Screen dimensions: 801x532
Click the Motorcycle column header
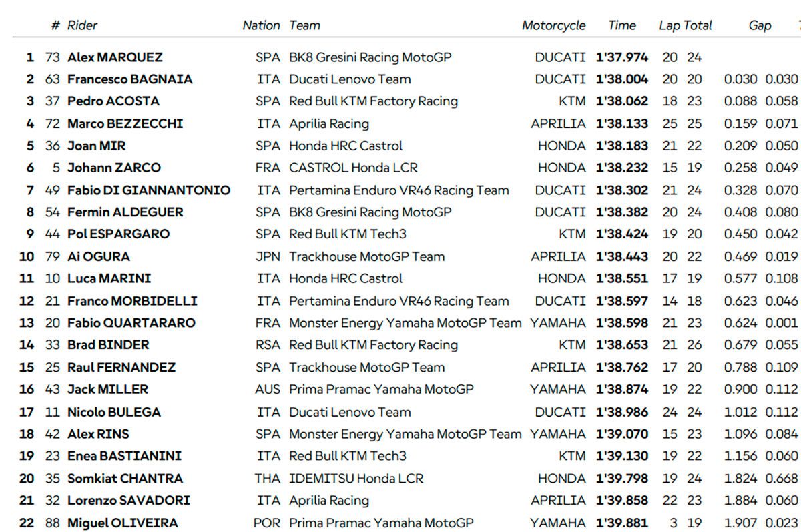point(553,25)
